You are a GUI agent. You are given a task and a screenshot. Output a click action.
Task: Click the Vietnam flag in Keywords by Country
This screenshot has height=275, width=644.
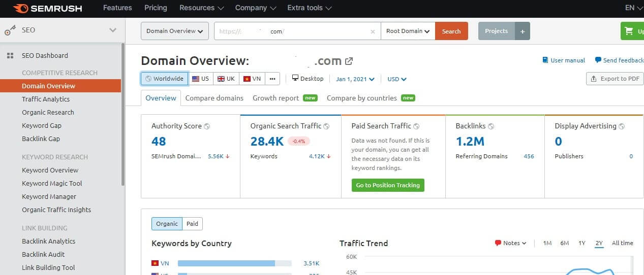[155, 263]
